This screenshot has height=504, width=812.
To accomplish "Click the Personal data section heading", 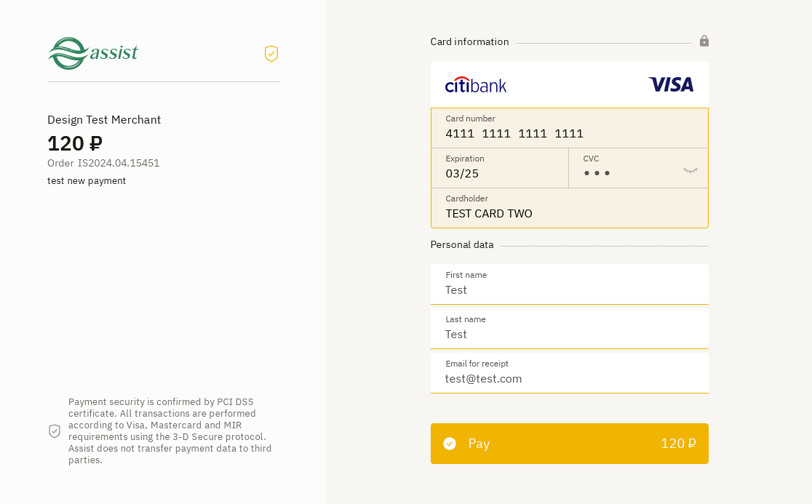I will 462,245.
